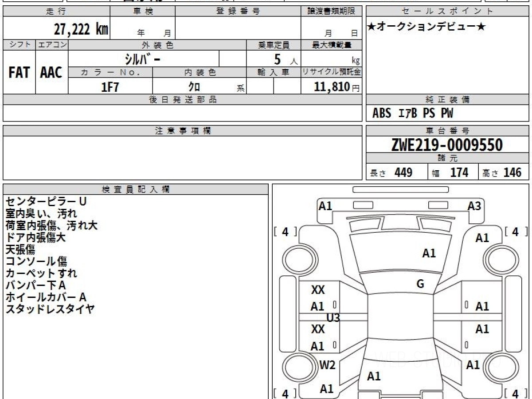Select the length value 長さ 449

click(x=391, y=172)
